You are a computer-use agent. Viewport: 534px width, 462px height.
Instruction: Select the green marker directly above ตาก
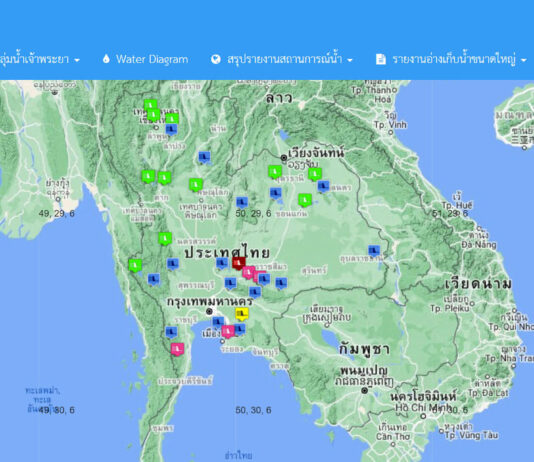click(x=164, y=178)
